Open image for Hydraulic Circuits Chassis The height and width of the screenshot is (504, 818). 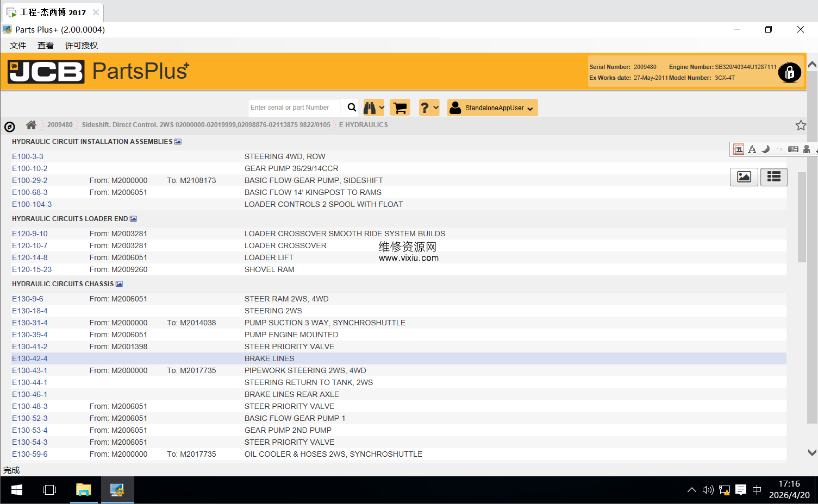tap(120, 284)
